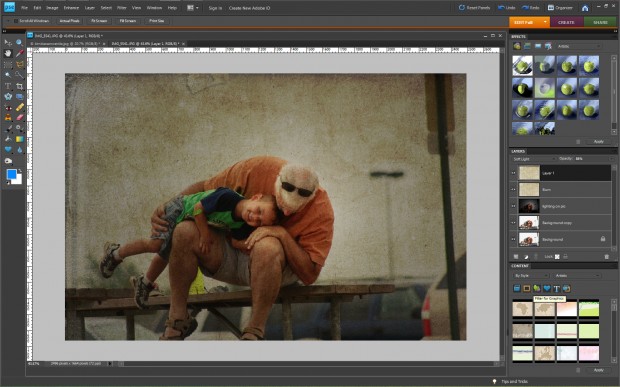Viewport: 620px width, 387px height.
Task: Select the Gradient tool
Action: (19, 139)
